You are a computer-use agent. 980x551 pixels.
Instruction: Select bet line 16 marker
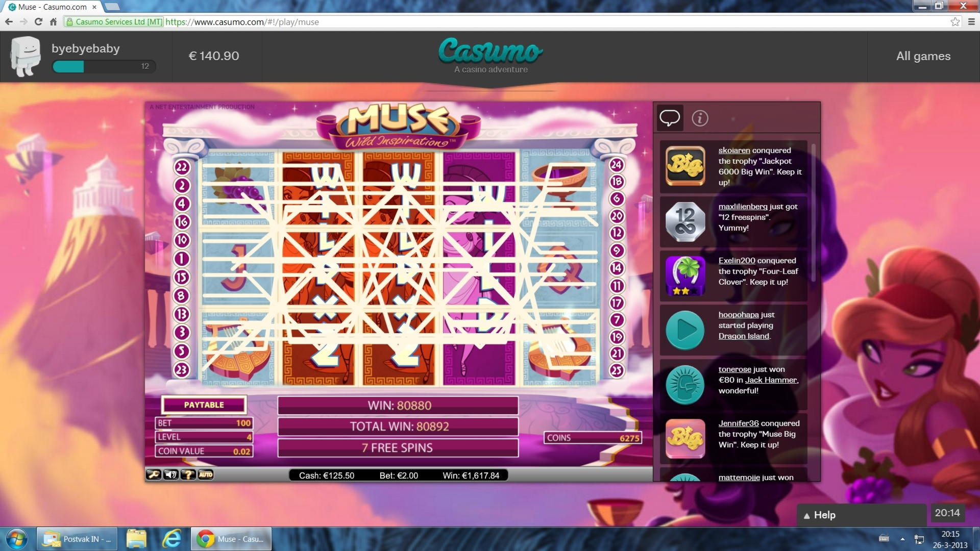(182, 222)
